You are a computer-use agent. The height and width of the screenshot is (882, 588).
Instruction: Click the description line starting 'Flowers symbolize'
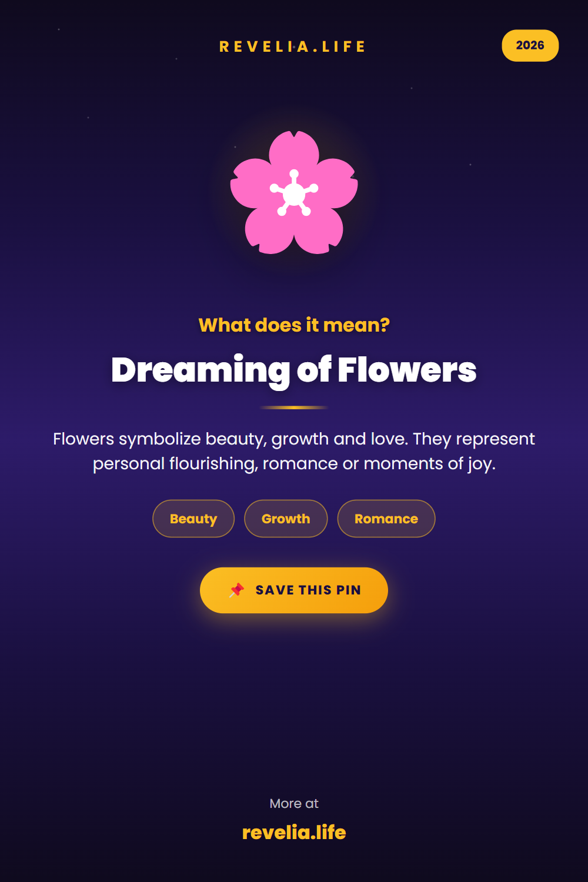(x=294, y=439)
